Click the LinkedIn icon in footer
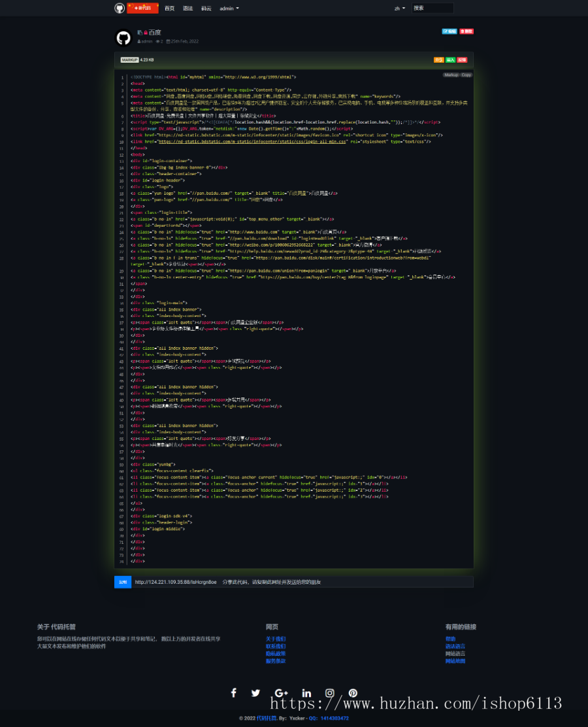 (306, 693)
